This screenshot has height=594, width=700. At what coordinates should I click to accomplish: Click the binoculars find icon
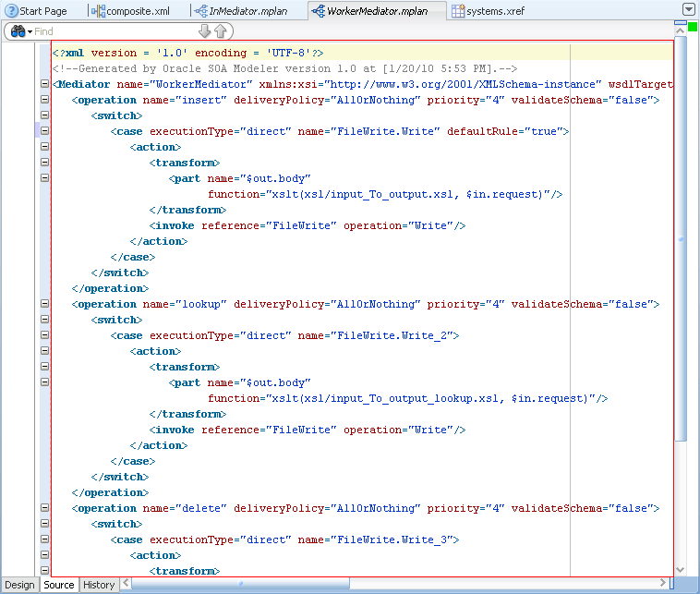(x=18, y=31)
